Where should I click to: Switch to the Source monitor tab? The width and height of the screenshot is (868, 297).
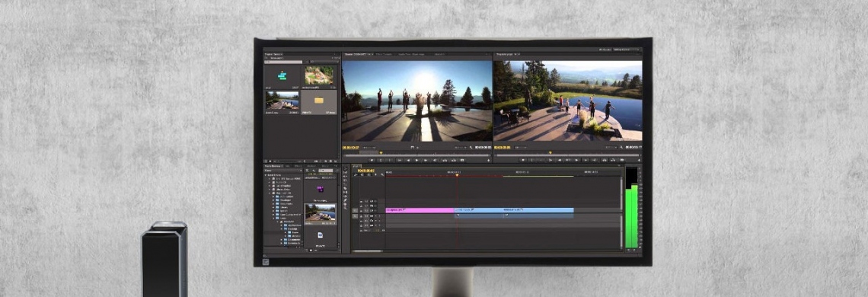point(357,54)
